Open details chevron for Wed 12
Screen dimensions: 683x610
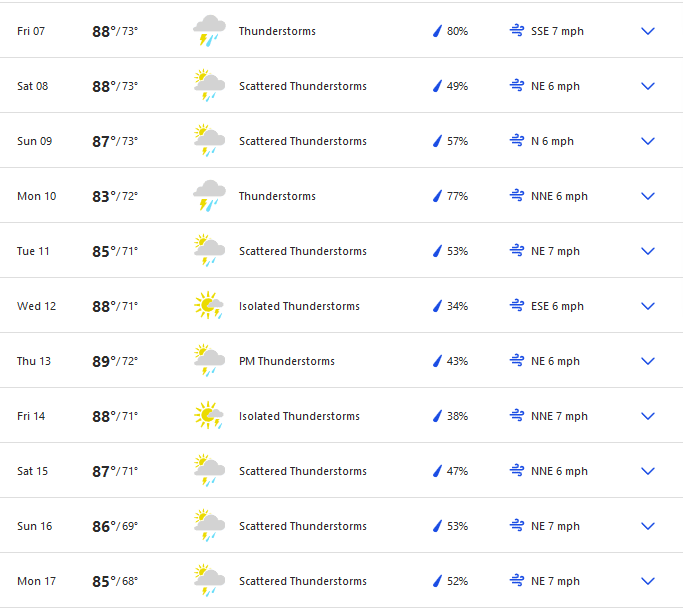click(647, 306)
